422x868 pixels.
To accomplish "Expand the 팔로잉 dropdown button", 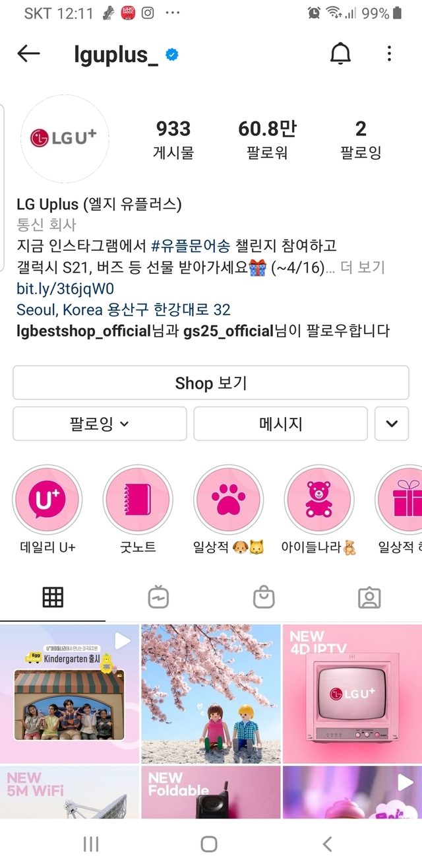I will click(100, 424).
